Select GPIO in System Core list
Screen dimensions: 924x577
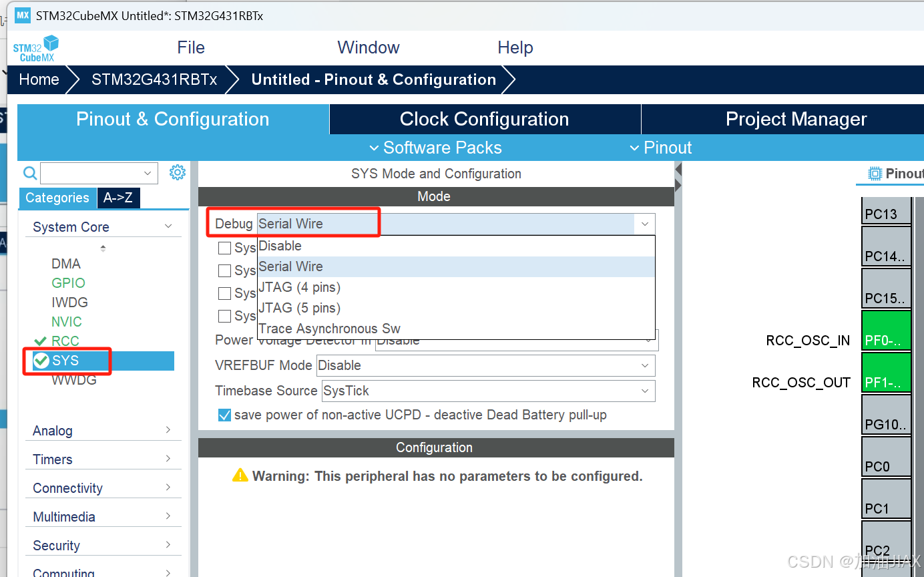click(68, 283)
